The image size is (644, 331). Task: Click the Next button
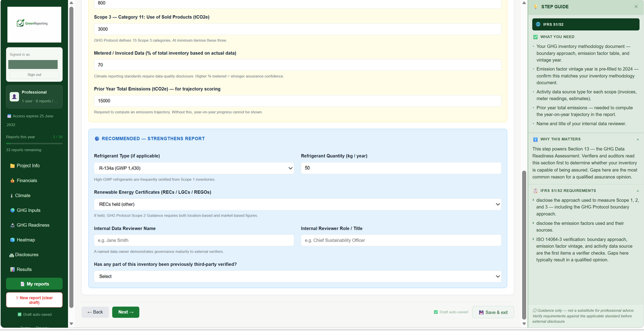click(126, 312)
